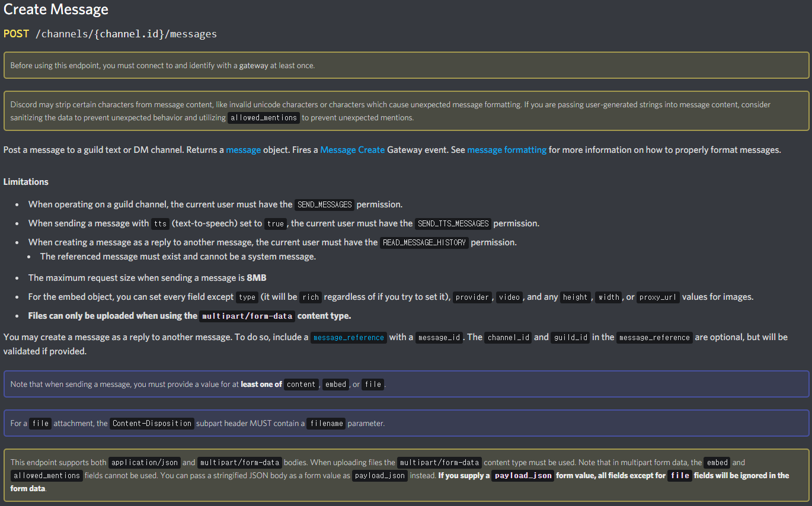Click the filename code tag
The width and height of the screenshot is (812, 506).
[x=326, y=424]
